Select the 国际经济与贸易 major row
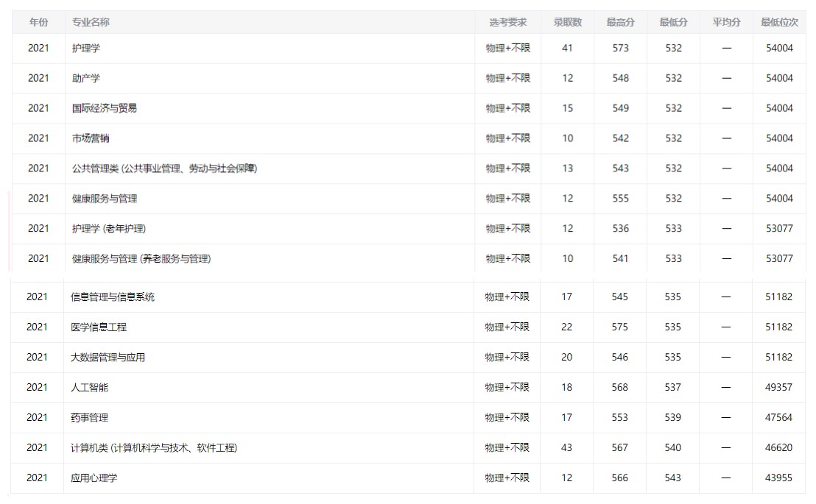 click(x=105, y=108)
